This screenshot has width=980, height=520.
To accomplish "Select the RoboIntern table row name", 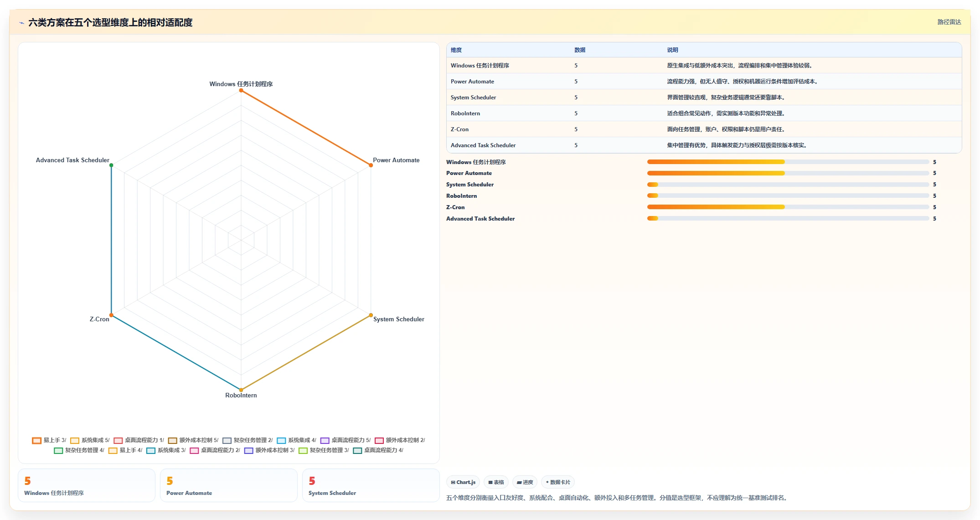I will point(465,113).
